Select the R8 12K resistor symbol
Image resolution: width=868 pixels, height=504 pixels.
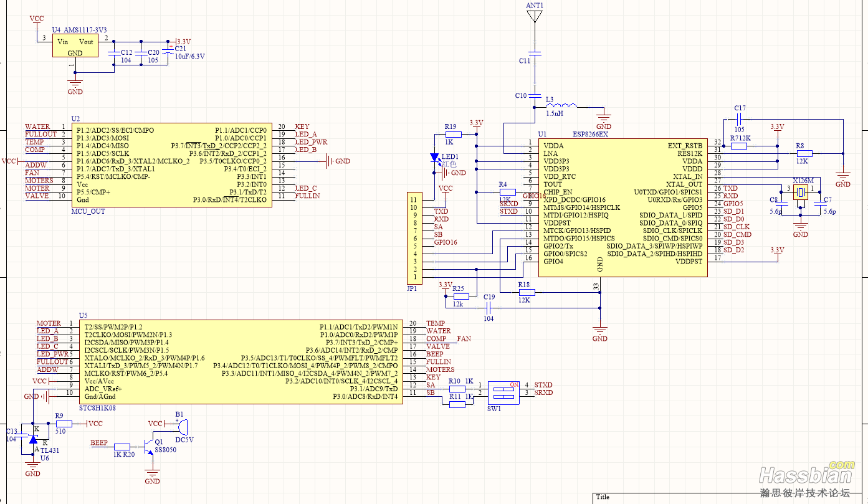[804, 153]
